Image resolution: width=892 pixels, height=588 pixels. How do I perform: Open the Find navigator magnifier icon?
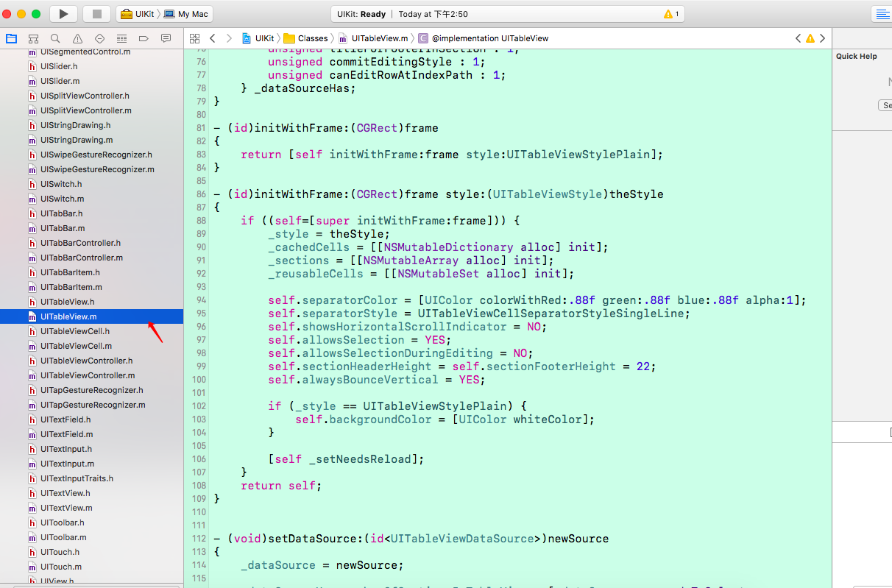coord(55,38)
